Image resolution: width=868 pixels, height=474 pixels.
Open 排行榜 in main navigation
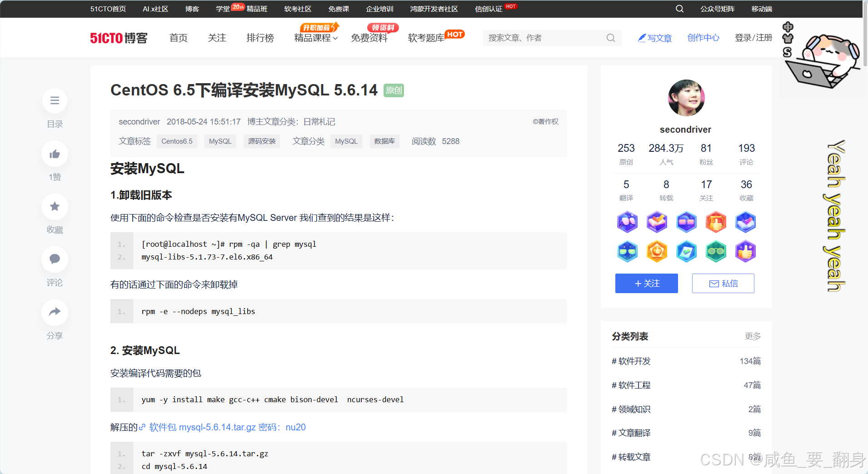coord(260,38)
